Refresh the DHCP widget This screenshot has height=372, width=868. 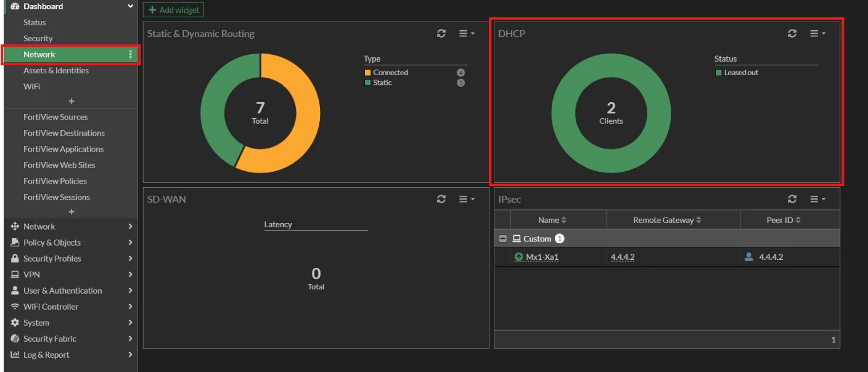point(792,33)
